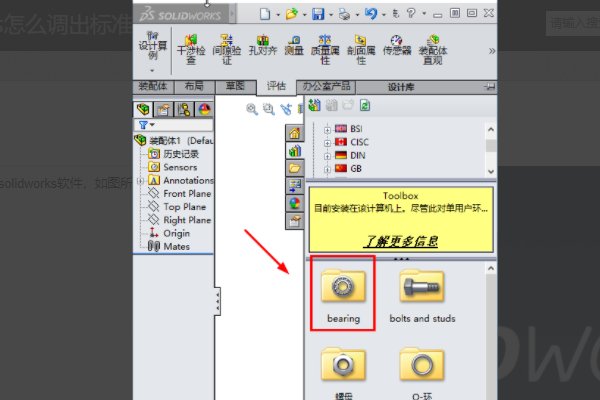Print using the printer icon
600x400 pixels.
click(344, 15)
